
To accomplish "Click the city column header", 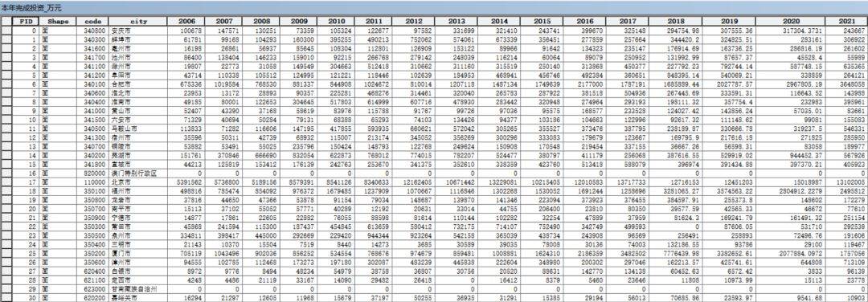I will (x=138, y=21).
